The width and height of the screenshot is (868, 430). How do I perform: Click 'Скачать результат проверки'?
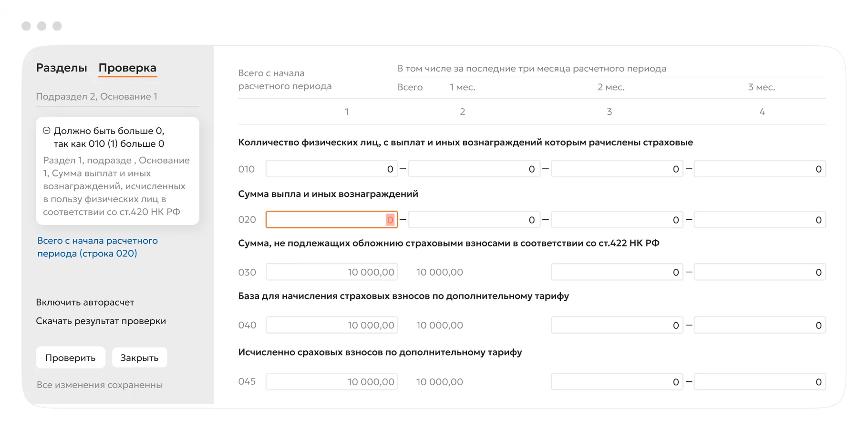point(101,321)
